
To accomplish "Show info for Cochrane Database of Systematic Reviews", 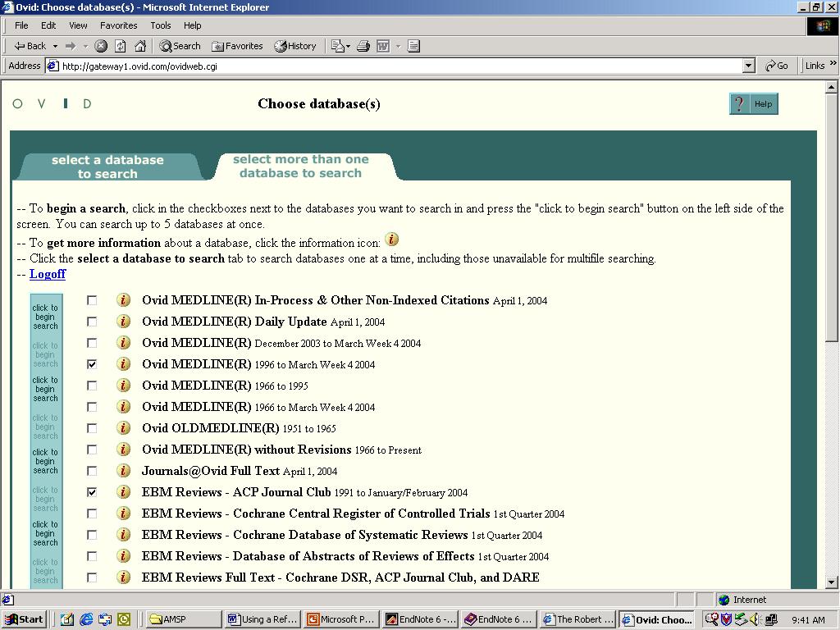I will [x=123, y=535].
